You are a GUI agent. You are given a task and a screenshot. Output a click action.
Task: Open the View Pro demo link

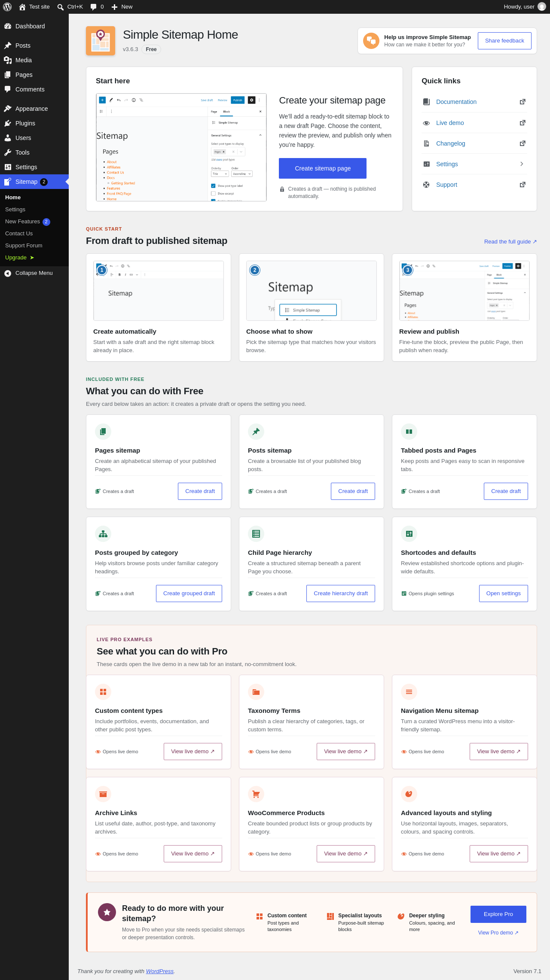(x=498, y=933)
